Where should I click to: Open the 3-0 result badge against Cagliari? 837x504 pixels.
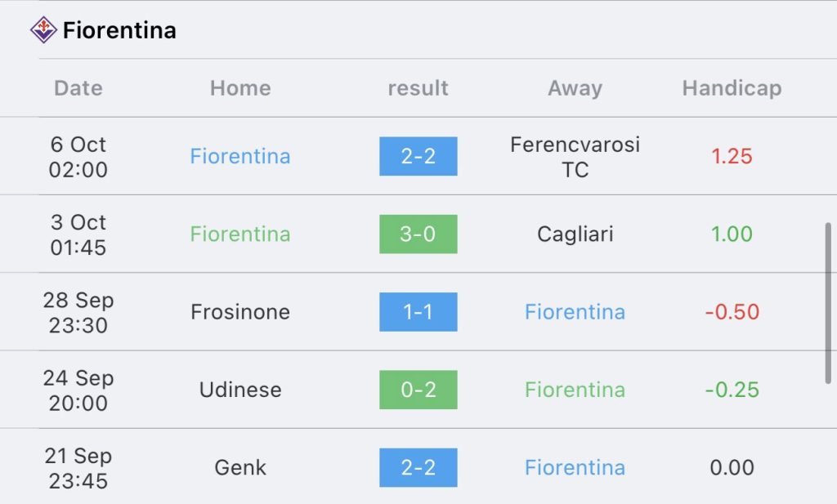418,234
